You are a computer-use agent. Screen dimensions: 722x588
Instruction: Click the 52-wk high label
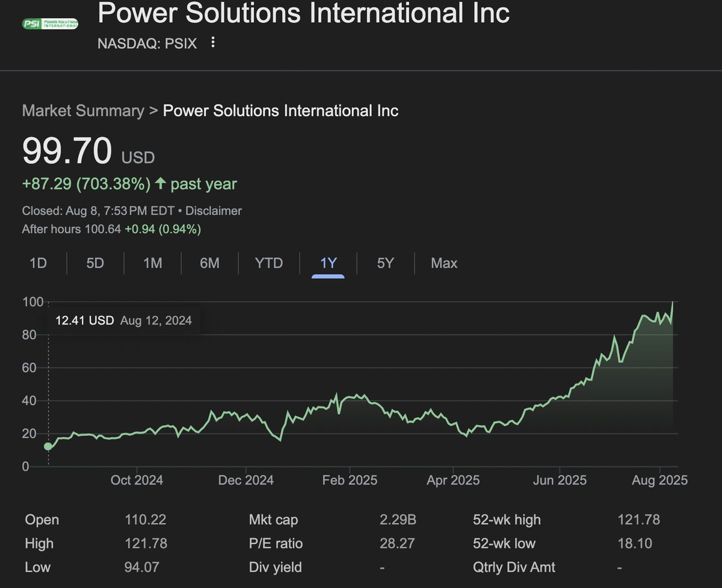pyautogui.click(x=507, y=519)
